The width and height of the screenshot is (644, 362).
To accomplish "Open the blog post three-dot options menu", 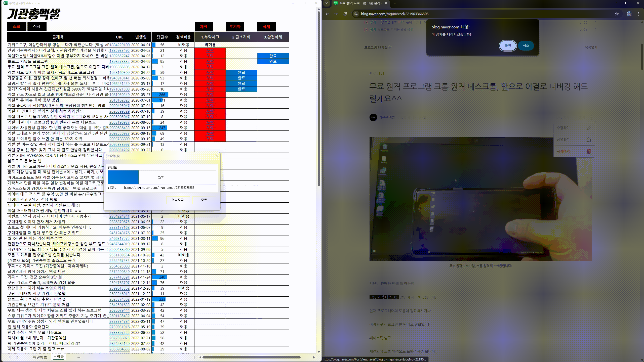I will tap(592, 117).
